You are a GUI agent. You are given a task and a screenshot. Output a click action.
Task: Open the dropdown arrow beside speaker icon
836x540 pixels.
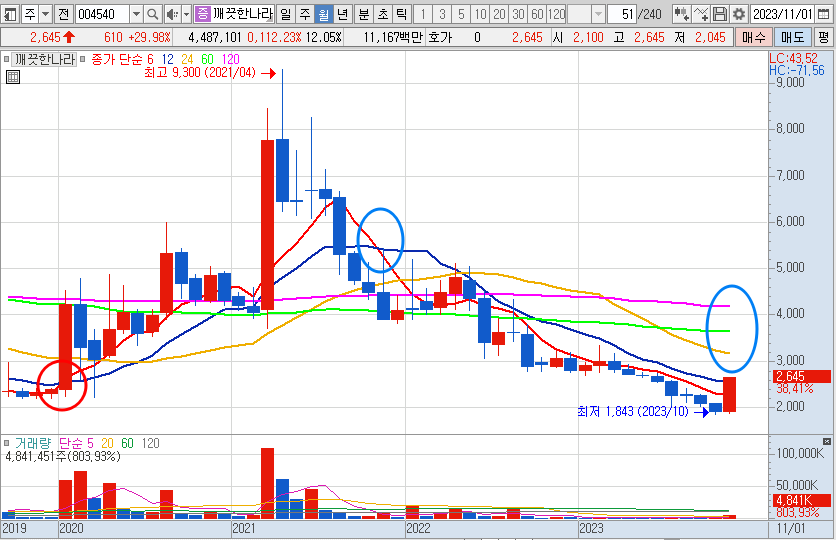187,14
